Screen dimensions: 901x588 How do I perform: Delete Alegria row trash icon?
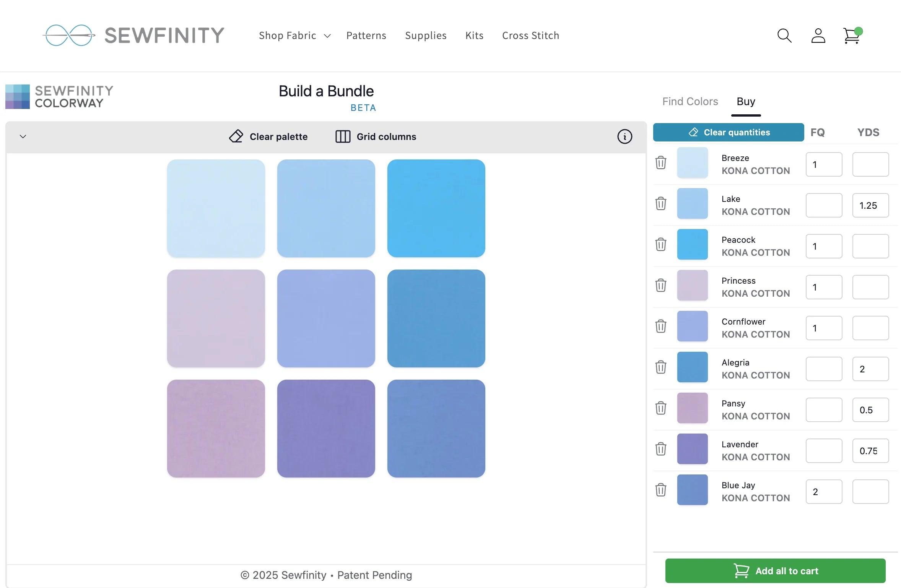coord(660,367)
